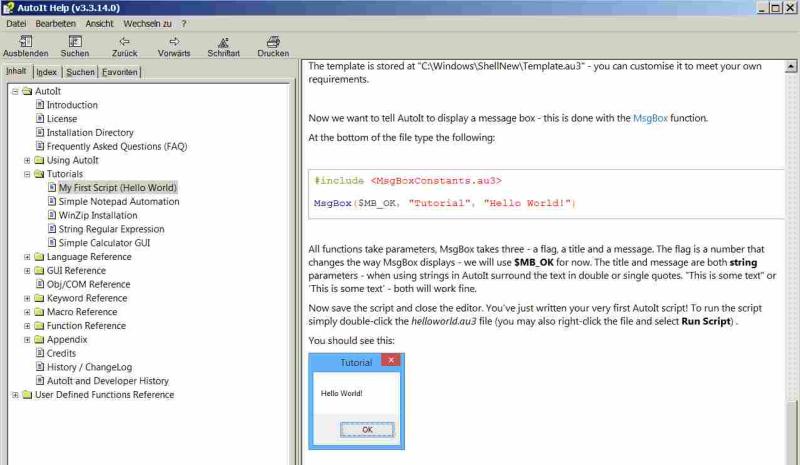Switch to the Index tab
800x465 pixels.
tap(46, 72)
